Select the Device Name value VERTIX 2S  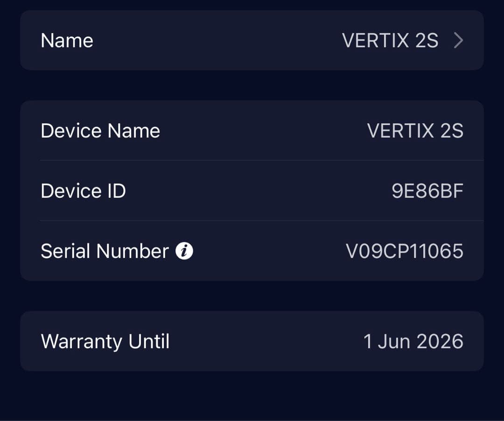416,131
